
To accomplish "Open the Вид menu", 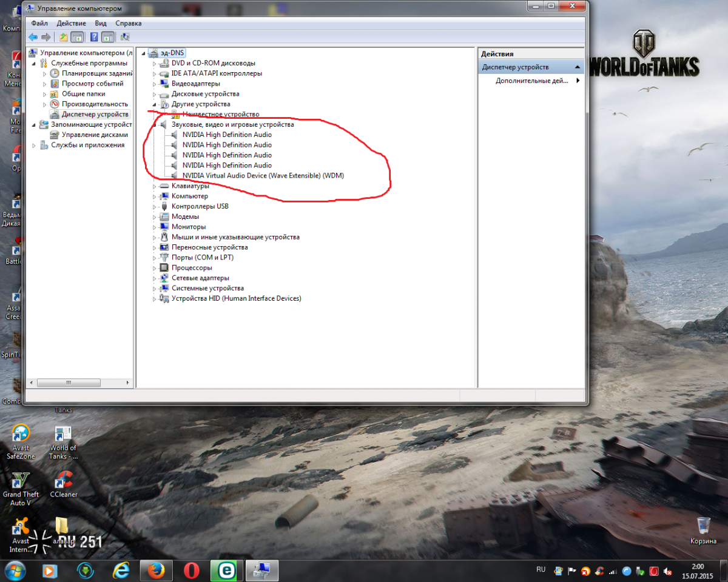I will (x=101, y=23).
